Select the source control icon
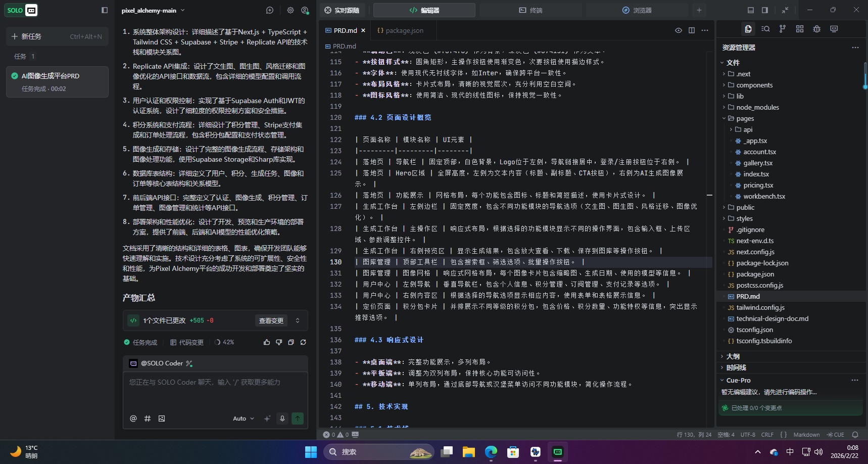868x464 pixels. [782, 29]
